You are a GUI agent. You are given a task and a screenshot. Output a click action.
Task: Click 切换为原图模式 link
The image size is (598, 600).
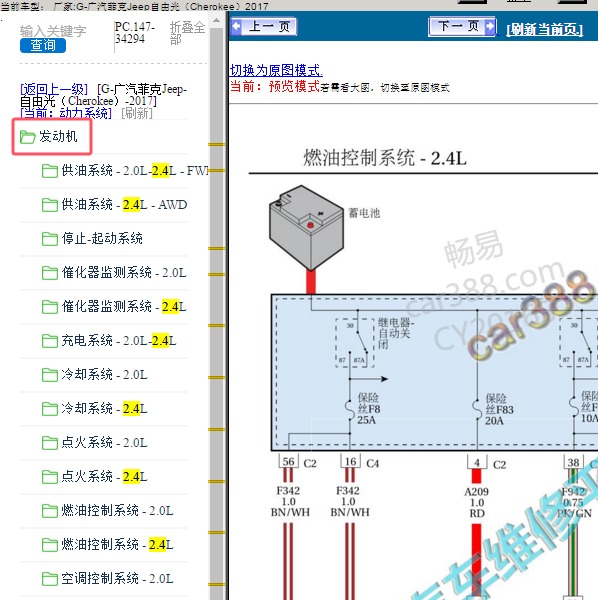(x=276, y=70)
